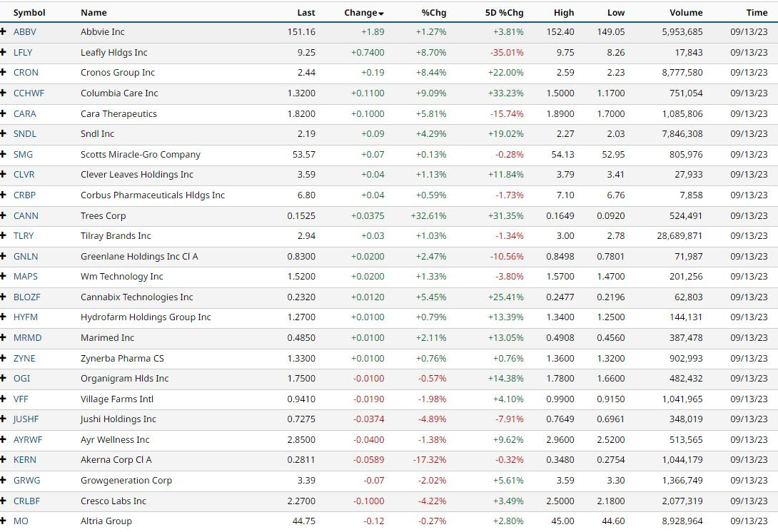Click the plus icon beside ZYNE
Viewport: 778px width, 532px height.
[3, 358]
